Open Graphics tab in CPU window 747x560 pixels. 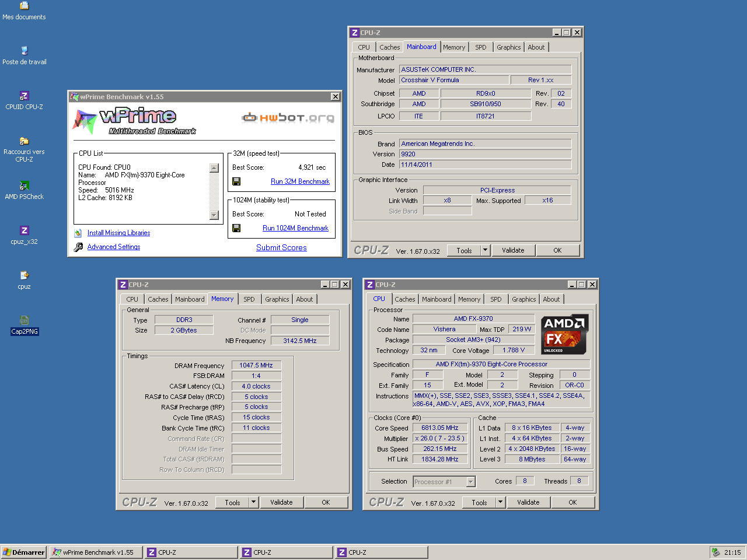click(x=523, y=299)
